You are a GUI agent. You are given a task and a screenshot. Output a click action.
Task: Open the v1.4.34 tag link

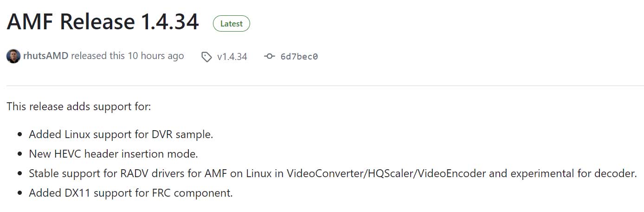tap(232, 57)
